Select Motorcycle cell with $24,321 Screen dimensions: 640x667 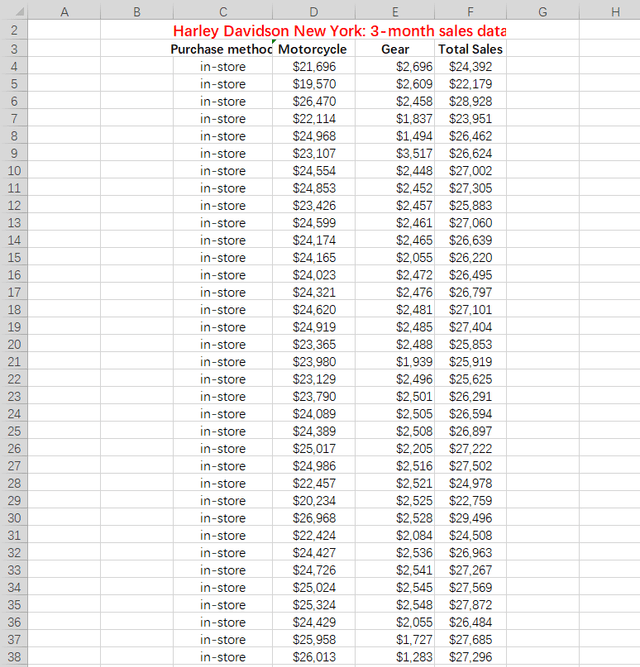click(x=314, y=292)
